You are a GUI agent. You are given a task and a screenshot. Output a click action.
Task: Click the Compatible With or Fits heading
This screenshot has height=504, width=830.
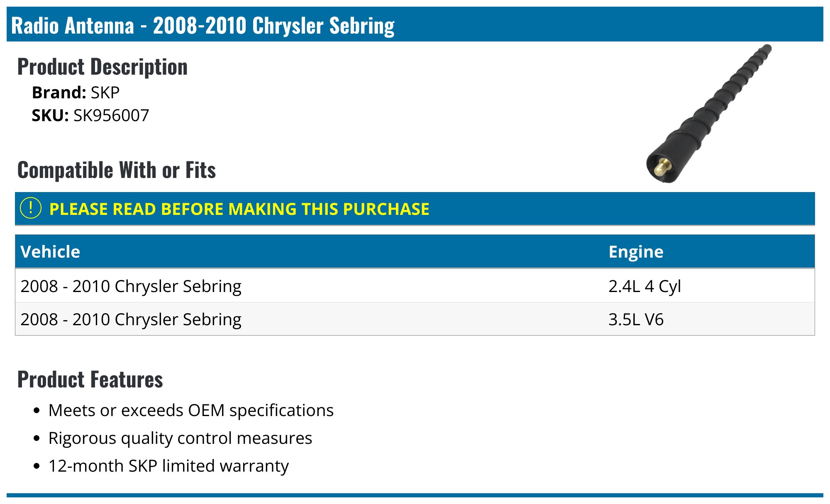pos(117,170)
